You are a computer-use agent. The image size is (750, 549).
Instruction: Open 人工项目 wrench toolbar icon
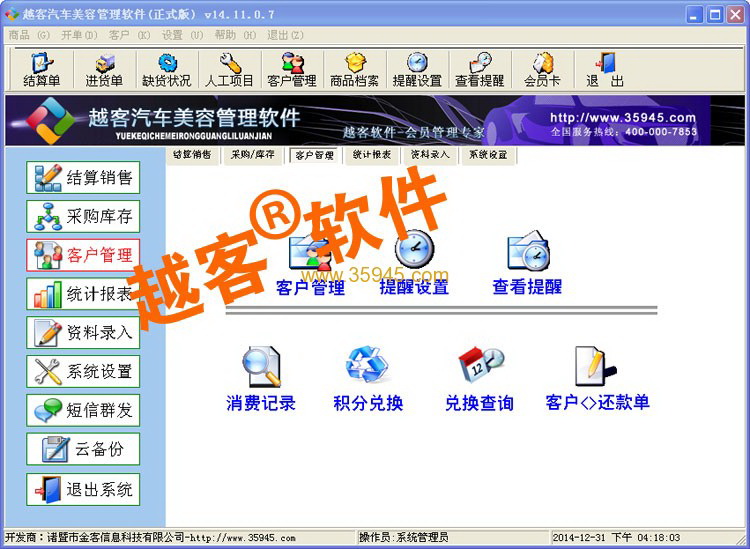[229, 70]
